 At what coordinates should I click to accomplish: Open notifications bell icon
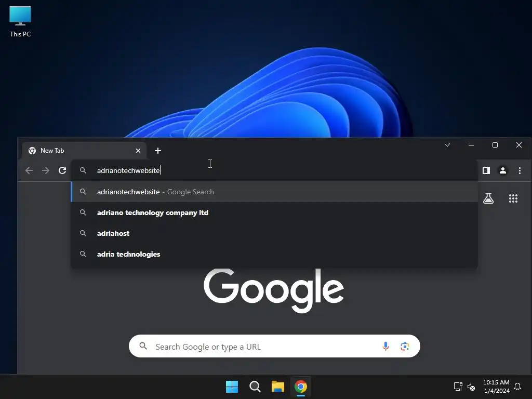pyautogui.click(x=517, y=387)
